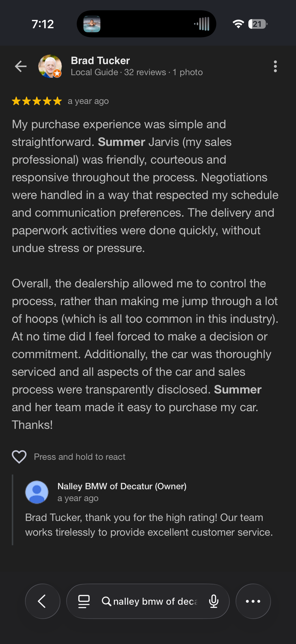Tap the microphone for voice search
The image size is (296, 644).
pos(214,602)
